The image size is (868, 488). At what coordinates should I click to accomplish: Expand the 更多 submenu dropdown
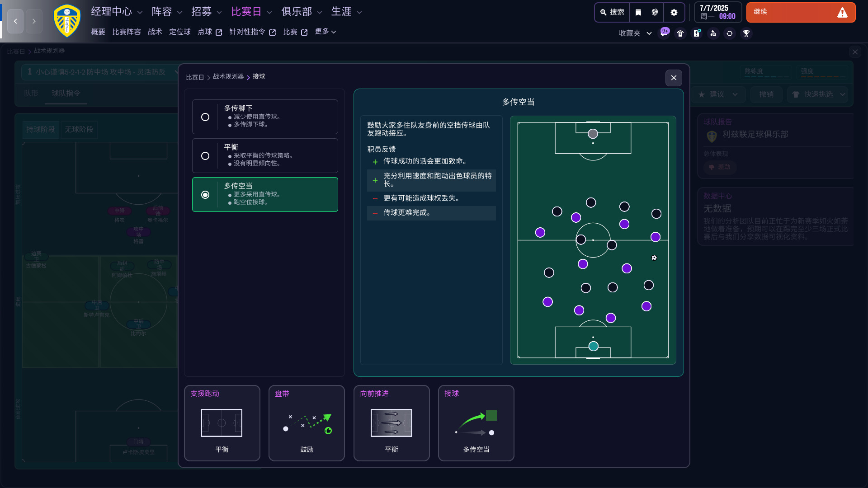pyautogui.click(x=325, y=32)
